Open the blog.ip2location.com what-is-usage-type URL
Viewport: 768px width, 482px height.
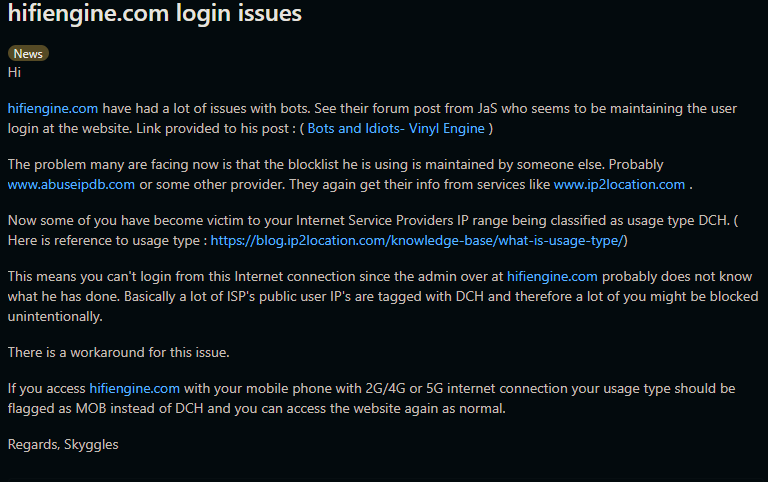tap(417, 241)
